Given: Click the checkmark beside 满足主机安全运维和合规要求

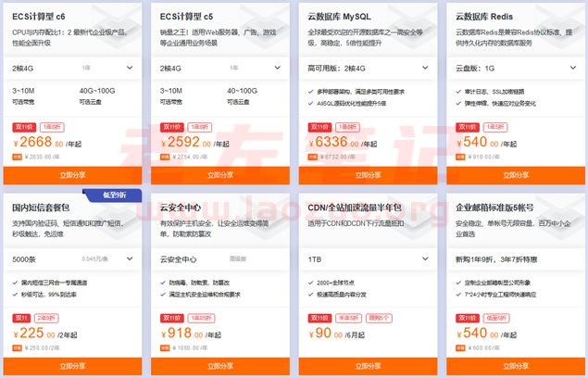Looking at the screenshot, I should pyautogui.click(x=163, y=295).
